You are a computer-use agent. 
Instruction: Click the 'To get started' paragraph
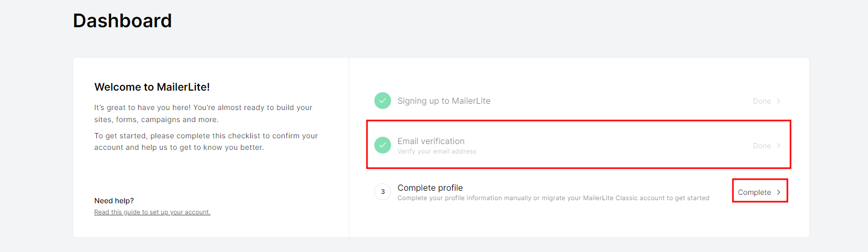tap(206, 141)
